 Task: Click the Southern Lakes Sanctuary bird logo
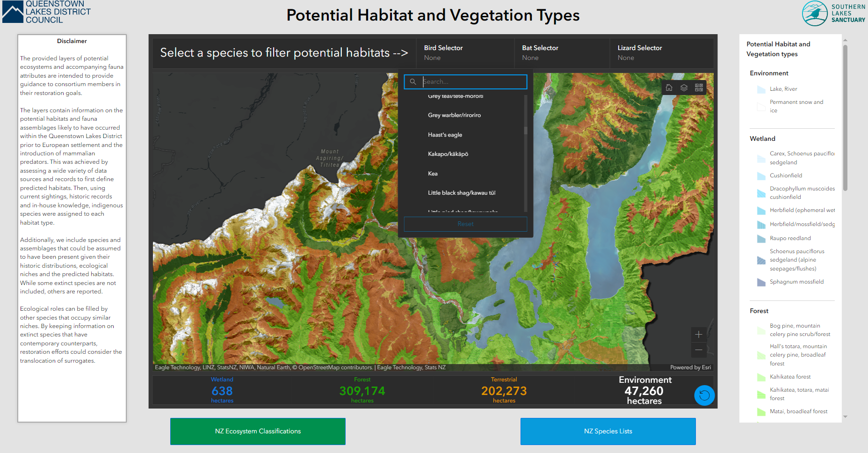(833, 13)
